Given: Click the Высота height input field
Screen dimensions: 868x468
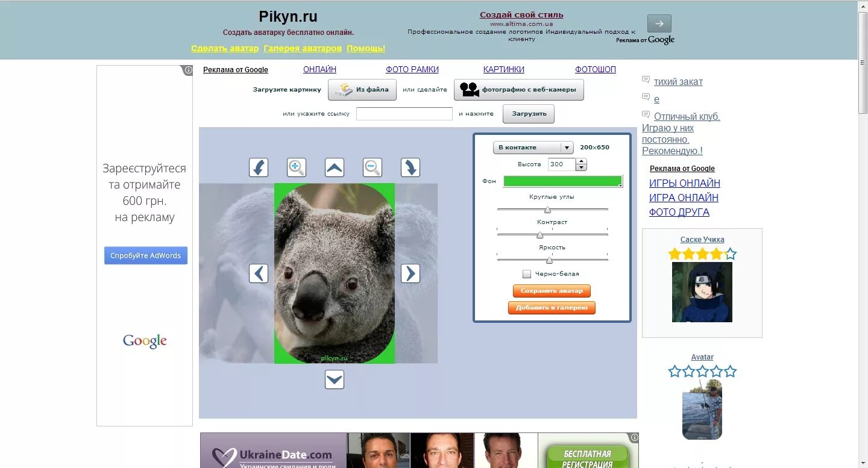Looking at the screenshot, I should pyautogui.click(x=562, y=164).
